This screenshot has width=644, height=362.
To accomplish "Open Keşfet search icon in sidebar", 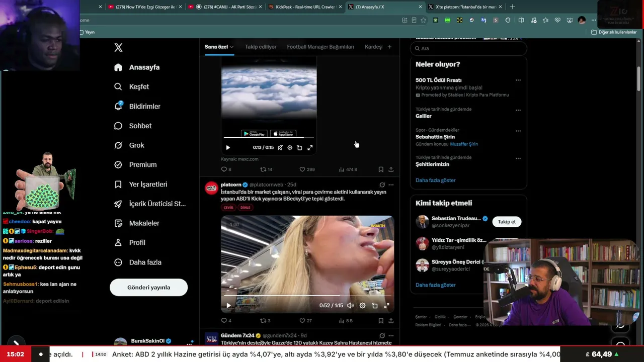I will pos(118,86).
